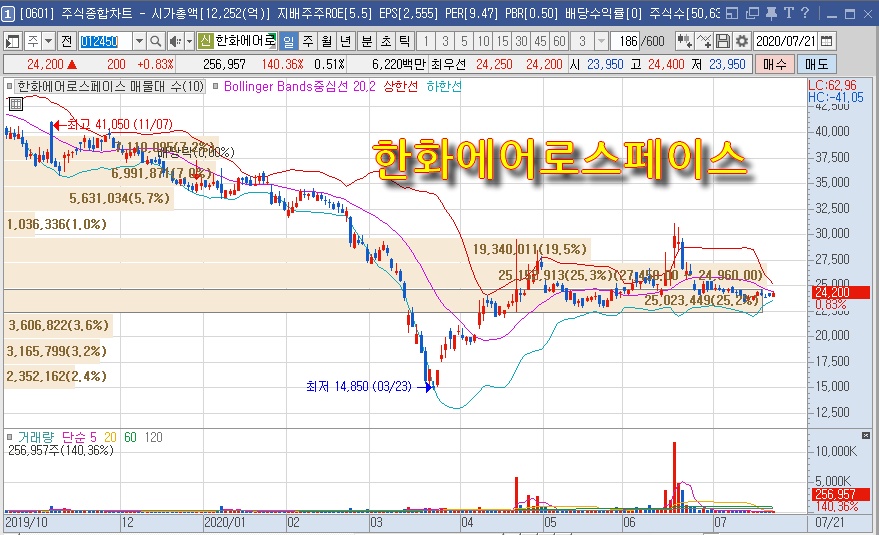Select the 45 interval button
This screenshot has width=879, height=535.
(540, 41)
